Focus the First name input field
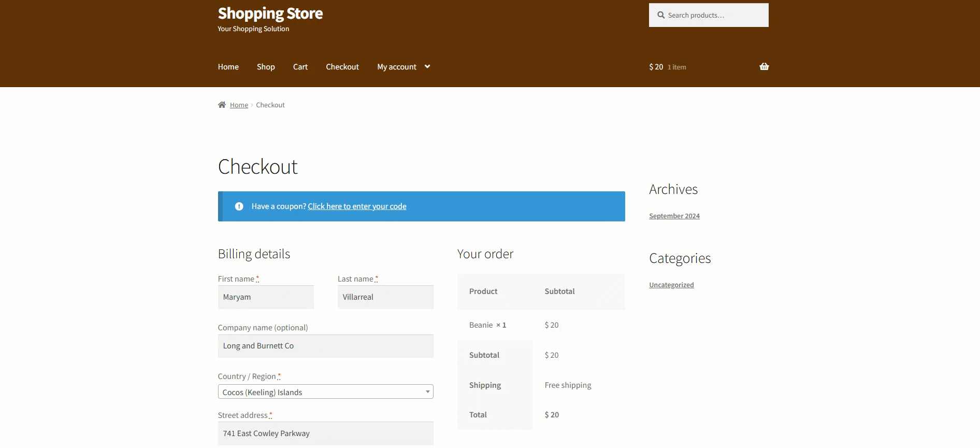This screenshot has height=448, width=980. [266, 297]
